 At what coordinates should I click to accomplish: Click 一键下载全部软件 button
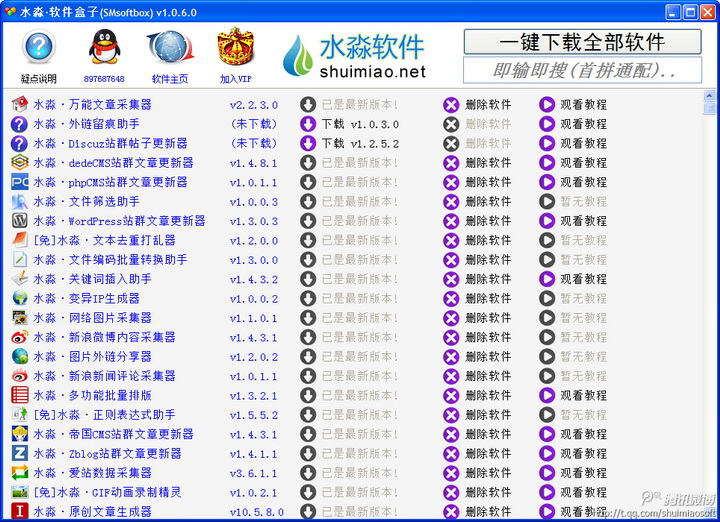(x=582, y=42)
